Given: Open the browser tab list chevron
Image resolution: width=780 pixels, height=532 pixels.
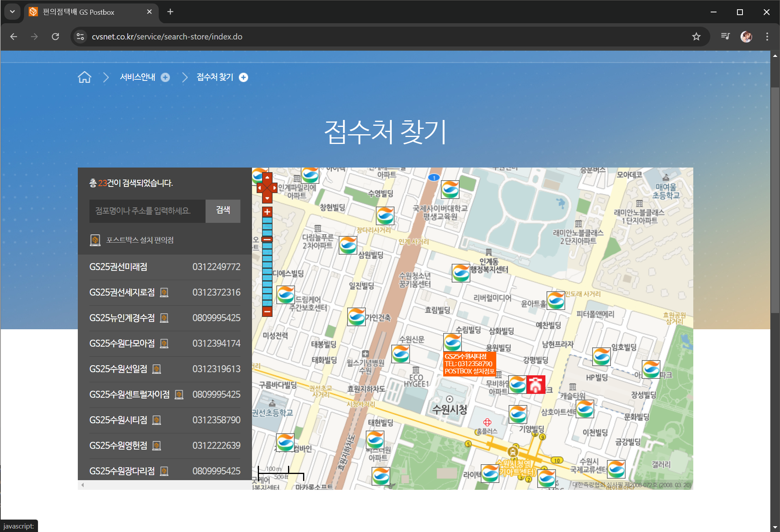Looking at the screenshot, I should [x=12, y=12].
